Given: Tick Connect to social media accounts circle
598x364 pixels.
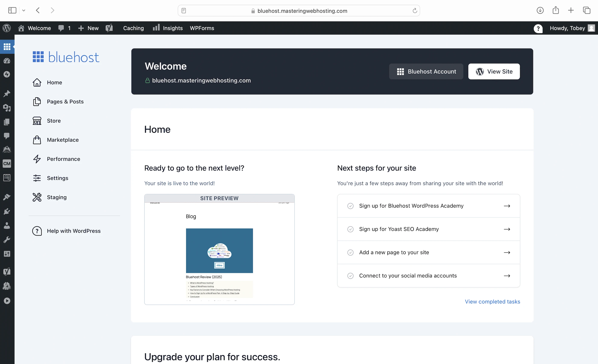Looking at the screenshot, I should point(350,276).
